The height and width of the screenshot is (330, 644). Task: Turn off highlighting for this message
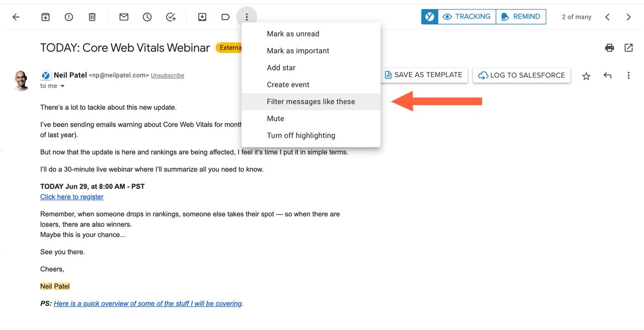click(301, 135)
